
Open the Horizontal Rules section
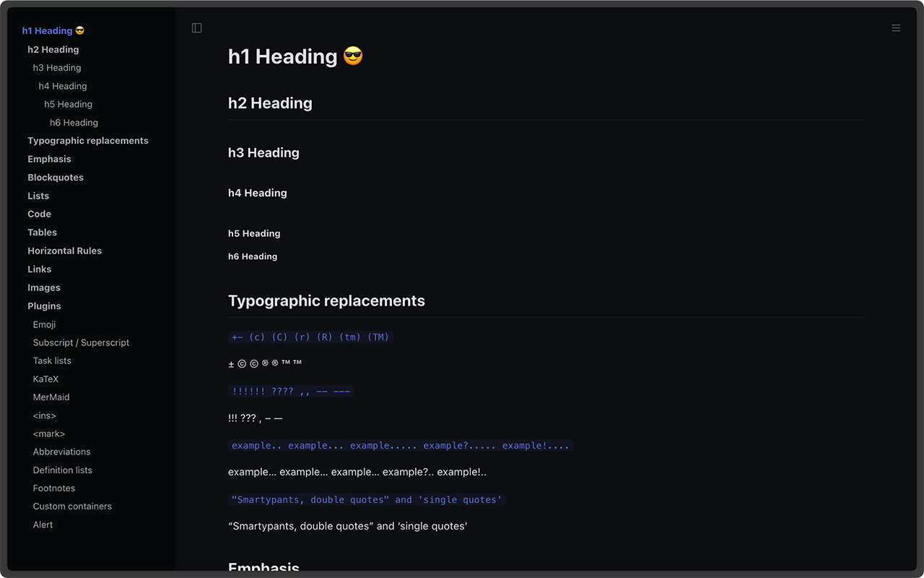64,250
